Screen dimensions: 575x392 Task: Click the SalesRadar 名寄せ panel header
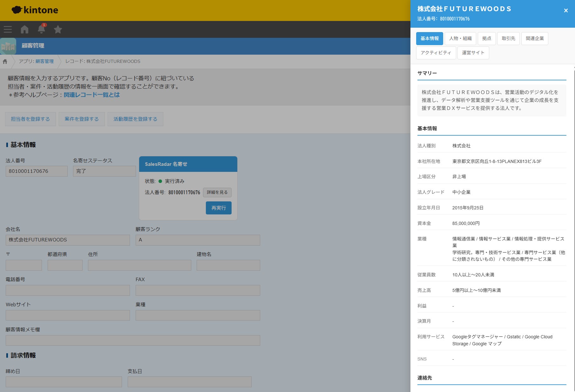pyautogui.click(x=188, y=164)
